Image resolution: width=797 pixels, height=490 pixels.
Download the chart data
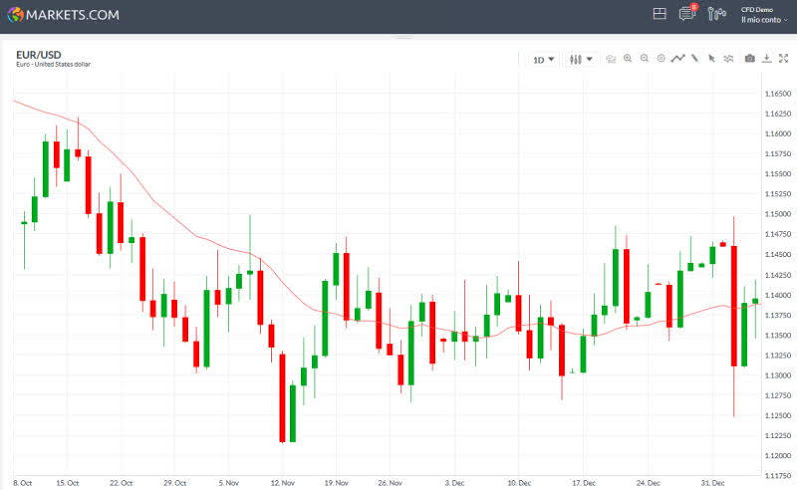pos(767,59)
